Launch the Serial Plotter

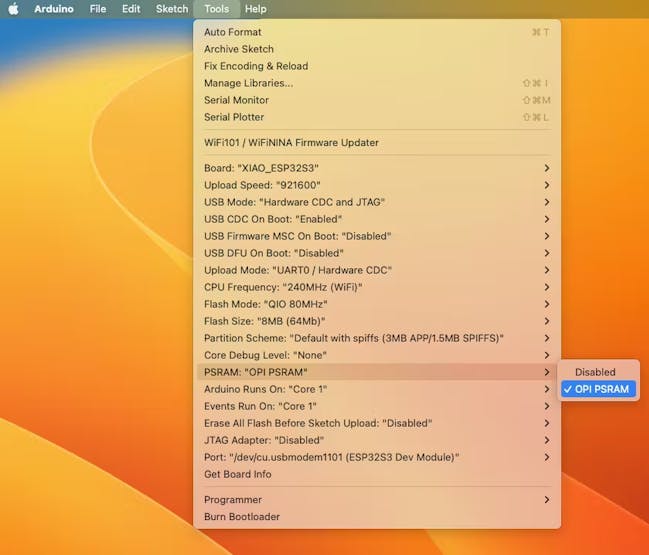click(x=234, y=117)
